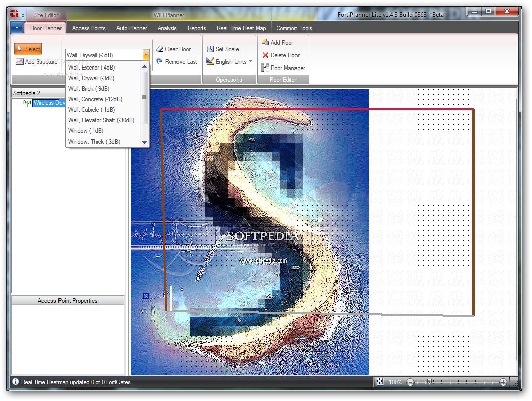Click the dropdown list scroll up arrow
532x401 pixels.
pos(145,66)
